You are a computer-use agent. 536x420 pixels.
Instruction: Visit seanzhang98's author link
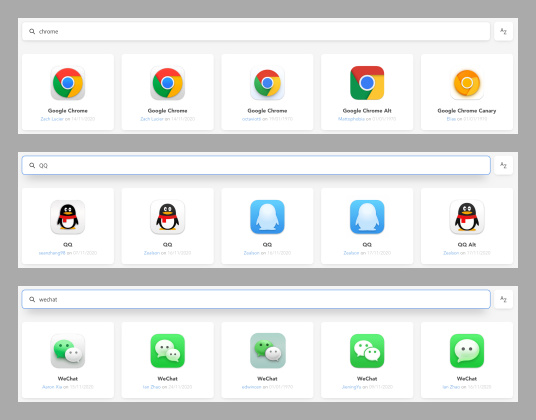point(52,253)
